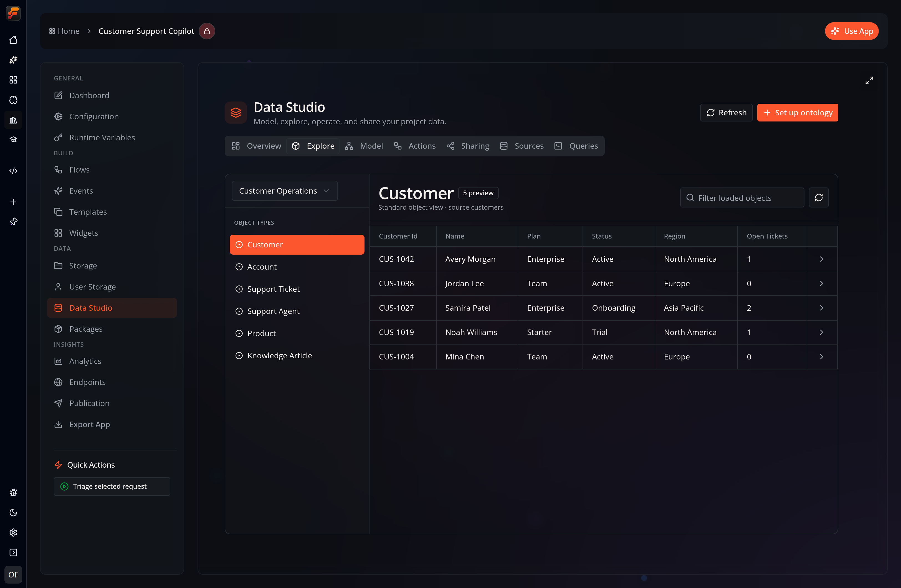Image resolution: width=901 pixels, height=588 pixels.
Task: Expand the CUS-1042 row chevron
Action: point(821,259)
